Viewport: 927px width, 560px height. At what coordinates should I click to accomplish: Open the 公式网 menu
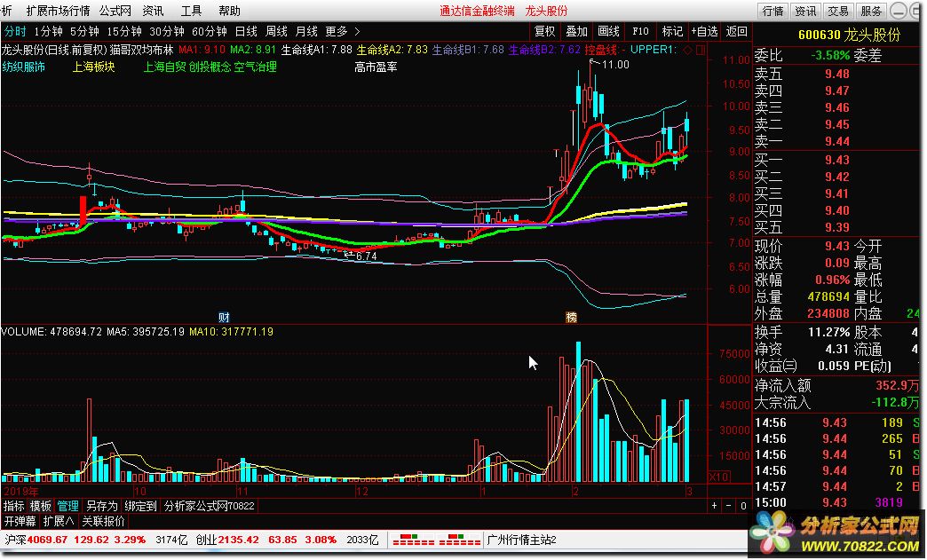click(115, 11)
